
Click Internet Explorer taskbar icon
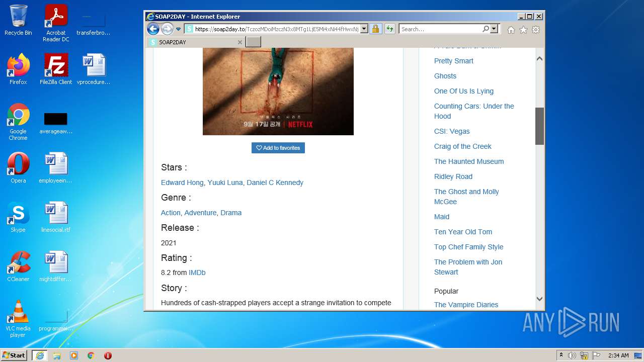tap(39, 355)
